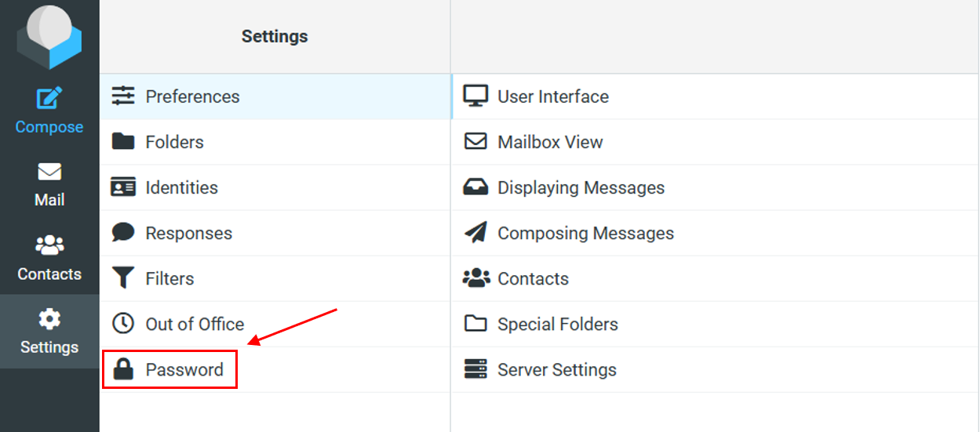
Task: Click the Contacts people icon in sidebar
Action: tap(49, 245)
